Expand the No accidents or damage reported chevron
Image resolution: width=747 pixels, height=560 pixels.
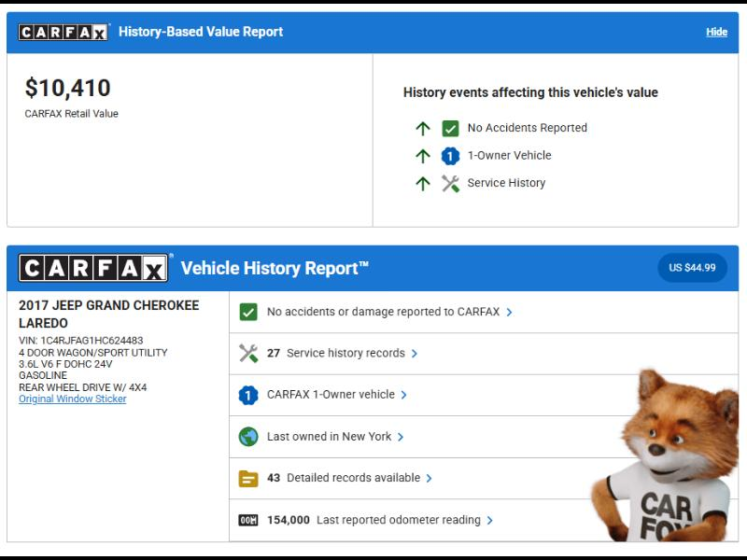pyautogui.click(x=510, y=313)
